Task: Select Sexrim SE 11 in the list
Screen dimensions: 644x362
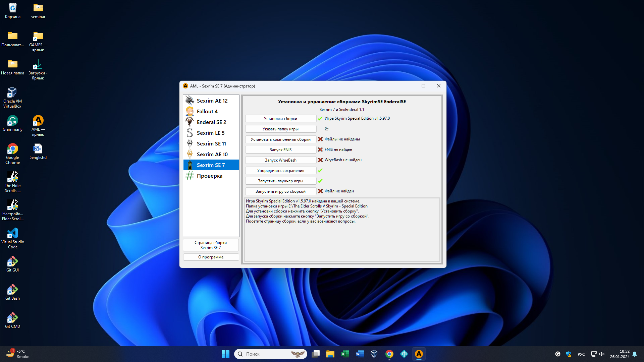Action: (x=211, y=144)
